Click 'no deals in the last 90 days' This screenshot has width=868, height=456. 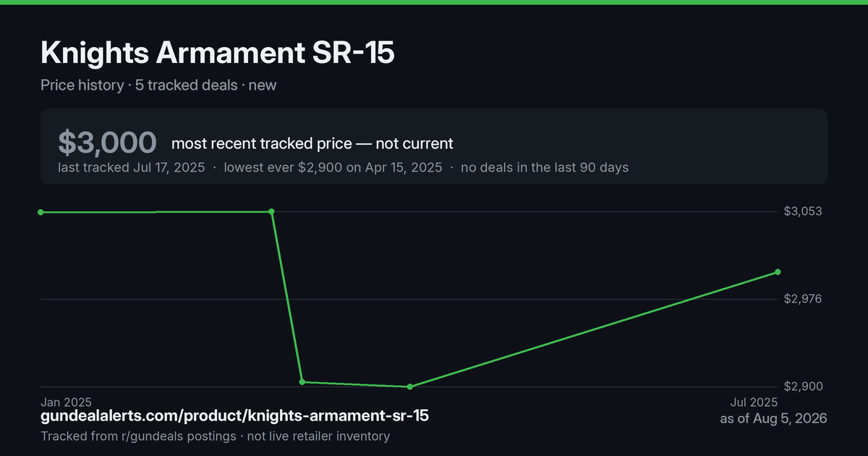(x=544, y=167)
